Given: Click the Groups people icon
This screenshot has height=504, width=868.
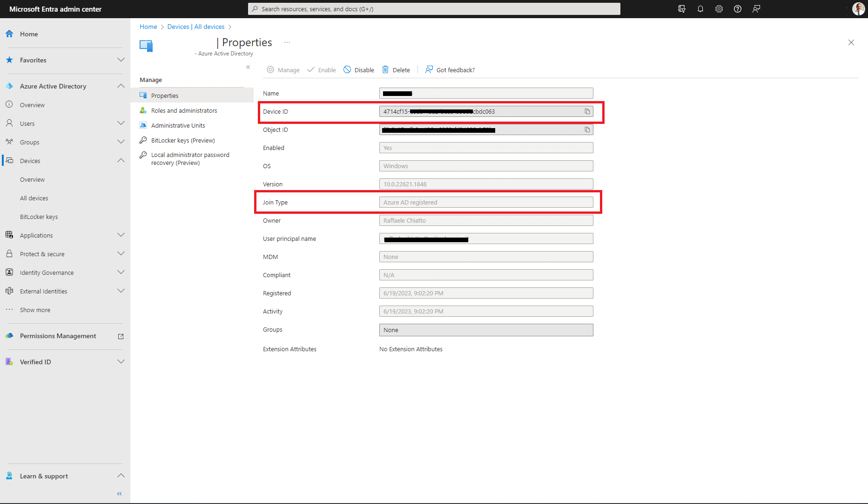Looking at the screenshot, I should click(x=9, y=142).
